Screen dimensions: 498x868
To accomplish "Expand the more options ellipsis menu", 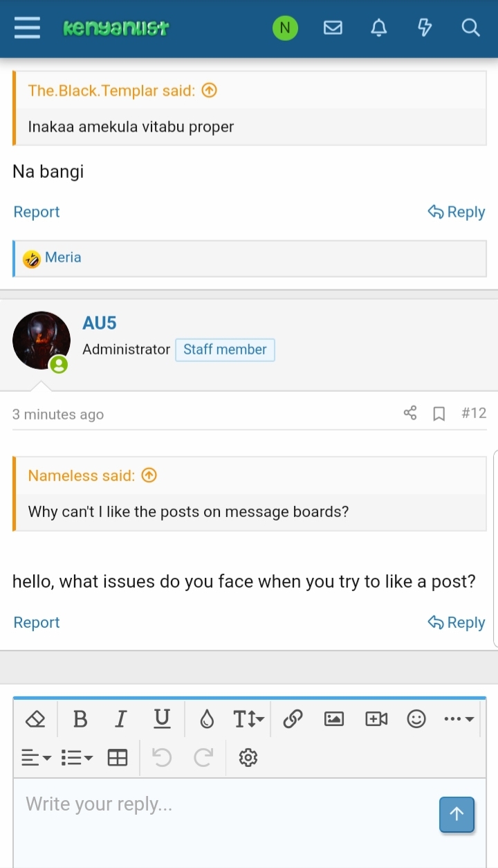I will click(459, 719).
